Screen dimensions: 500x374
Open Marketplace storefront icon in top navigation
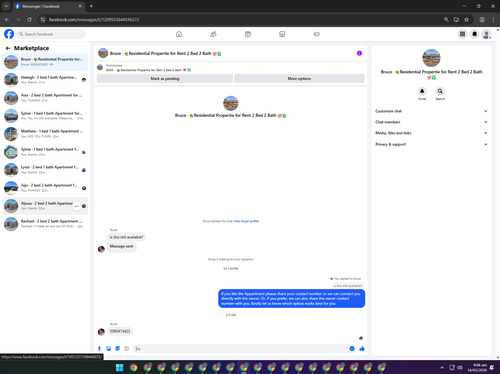(x=282, y=34)
